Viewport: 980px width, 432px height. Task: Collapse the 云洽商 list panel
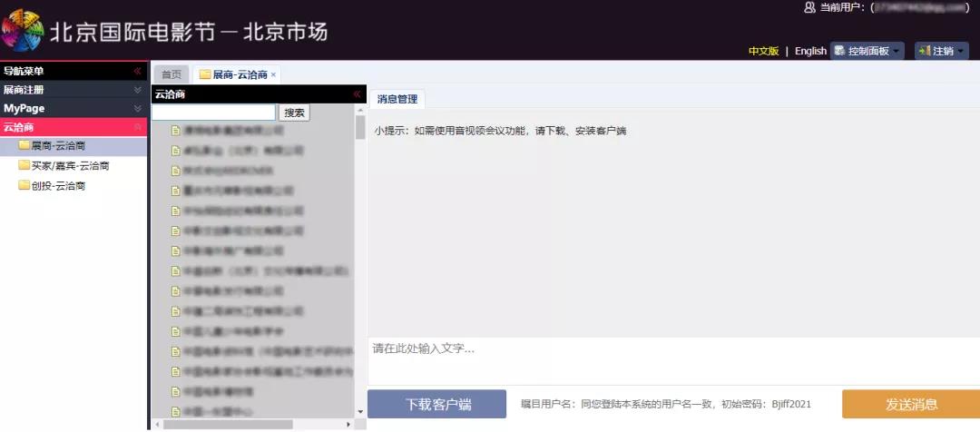[x=358, y=94]
